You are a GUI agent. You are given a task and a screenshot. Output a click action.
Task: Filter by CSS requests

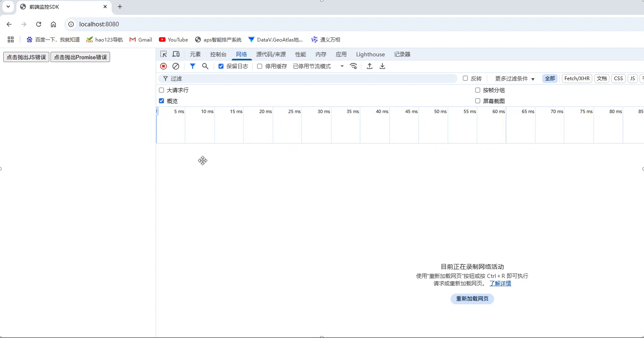[619, 79]
